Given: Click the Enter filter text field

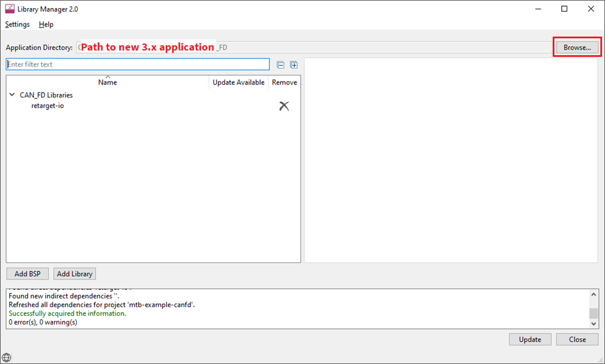Looking at the screenshot, I should pos(137,64).
